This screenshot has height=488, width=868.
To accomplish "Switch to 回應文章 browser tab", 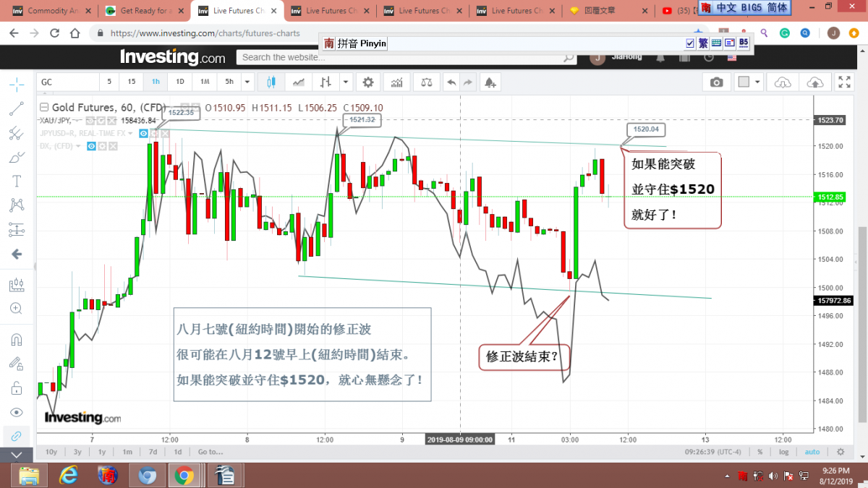I will pos(608,11).
